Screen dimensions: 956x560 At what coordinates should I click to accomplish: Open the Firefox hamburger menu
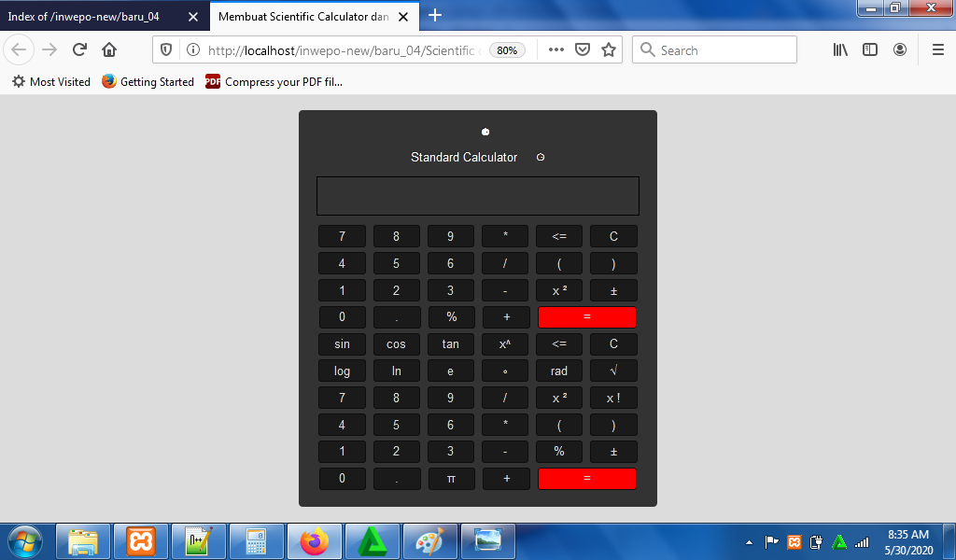click(x=938, y=50)
